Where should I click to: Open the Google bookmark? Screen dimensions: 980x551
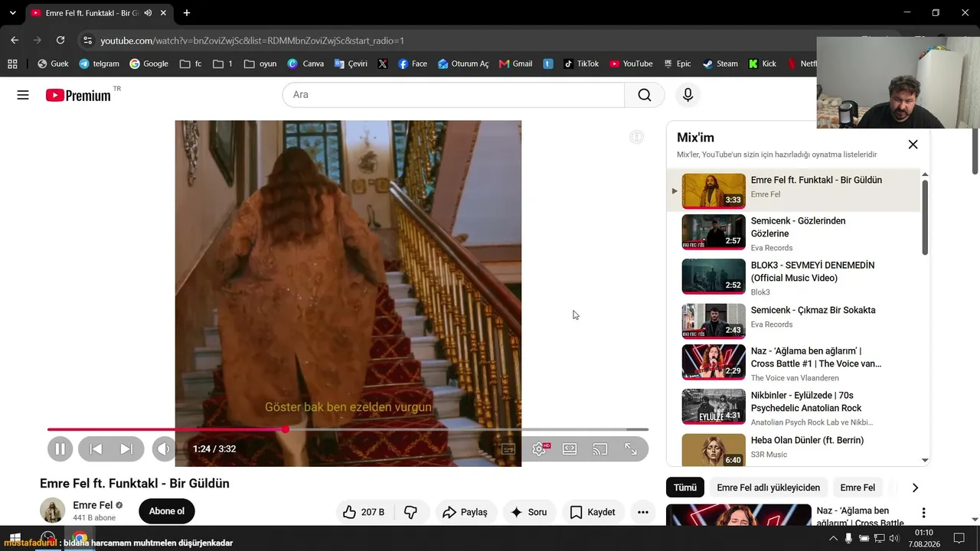(149, 64)
